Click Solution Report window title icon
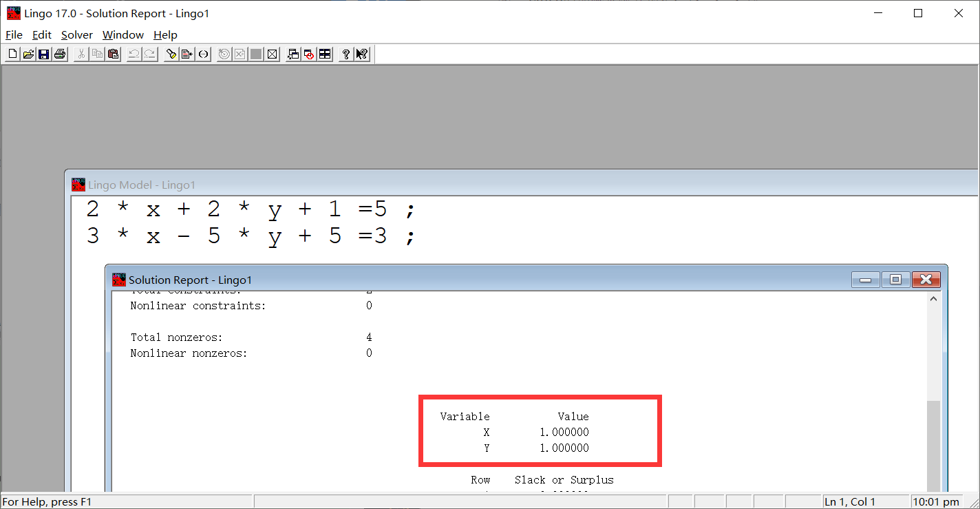Viewport: 980px width, 509px height. pos(118,279)
